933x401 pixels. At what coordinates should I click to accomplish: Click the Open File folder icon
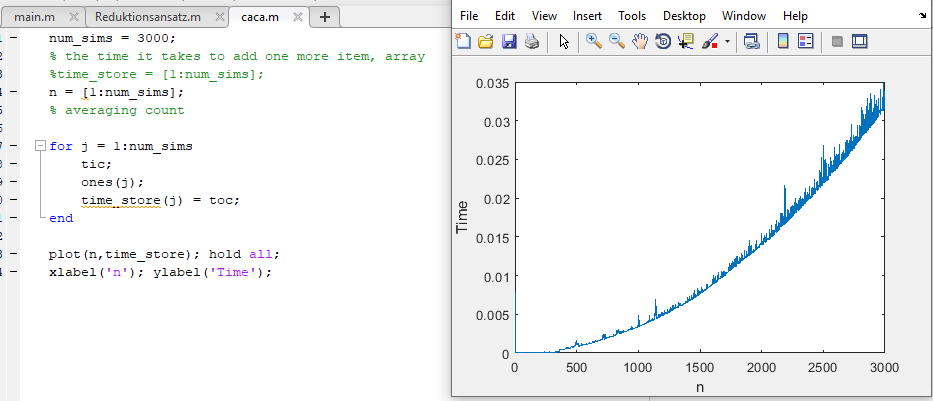click(486, 42)
